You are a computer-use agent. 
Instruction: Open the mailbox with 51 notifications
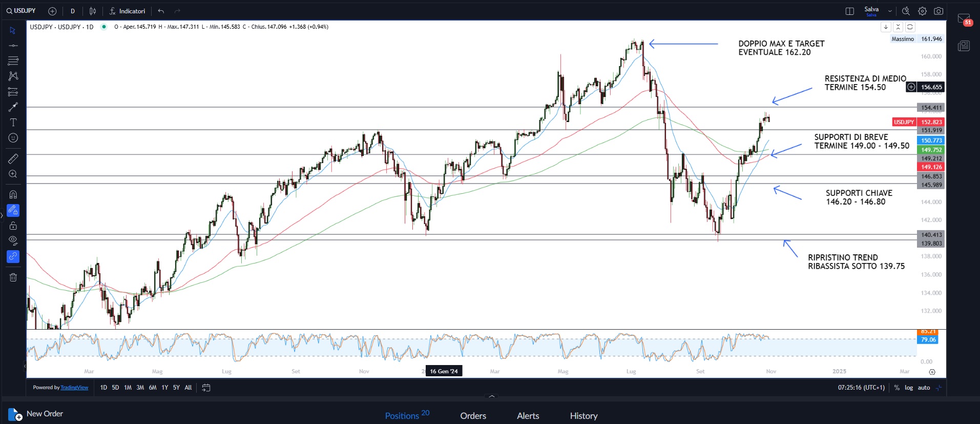coord(964,19)
